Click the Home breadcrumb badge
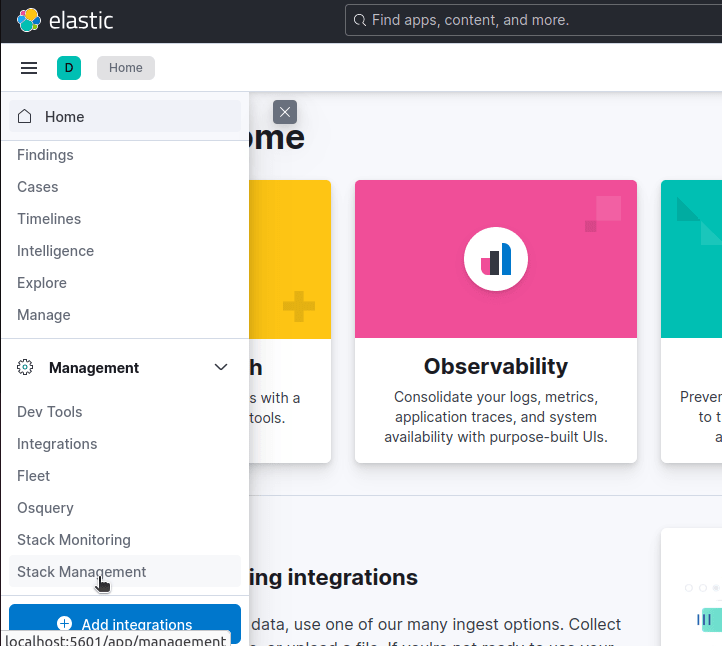722x646 pixels. click(x=126, y=68)
